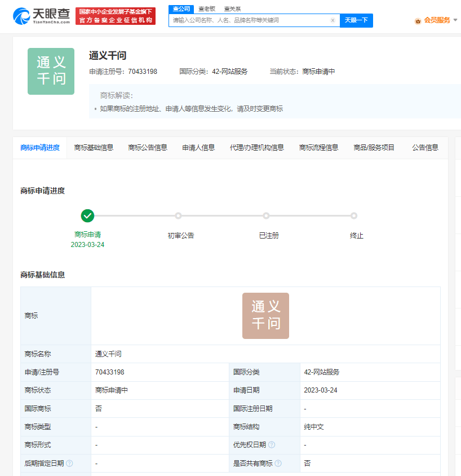Clear the search box with the X icon
Screen dimensions: 461x476
(333, 20)
